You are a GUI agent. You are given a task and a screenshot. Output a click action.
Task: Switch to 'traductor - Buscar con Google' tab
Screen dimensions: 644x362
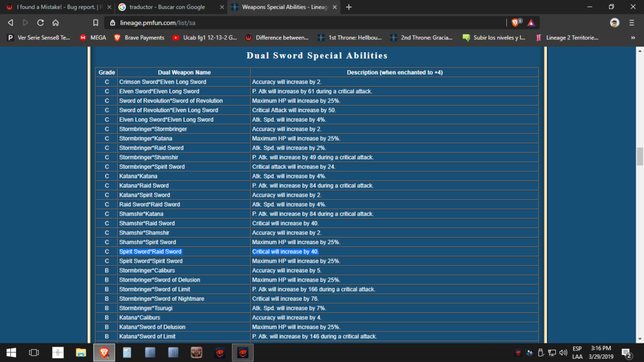tap(169, 7)
